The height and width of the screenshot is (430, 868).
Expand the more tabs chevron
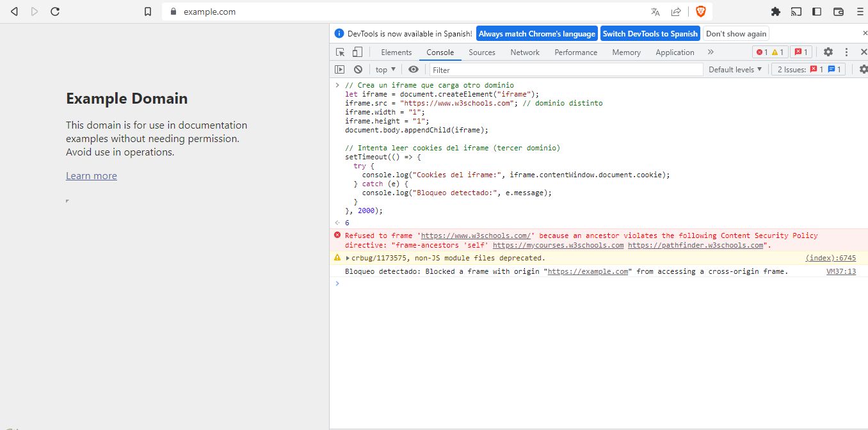(711, 52)
